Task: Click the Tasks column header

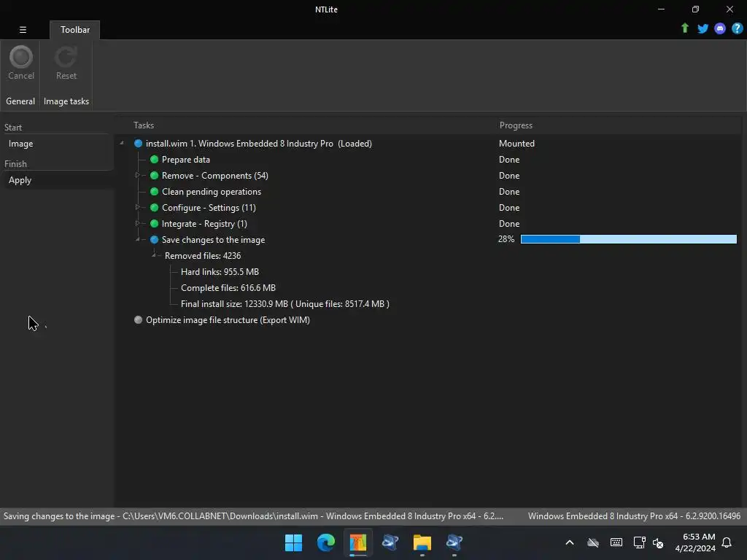Action: [x=144, y=125]
